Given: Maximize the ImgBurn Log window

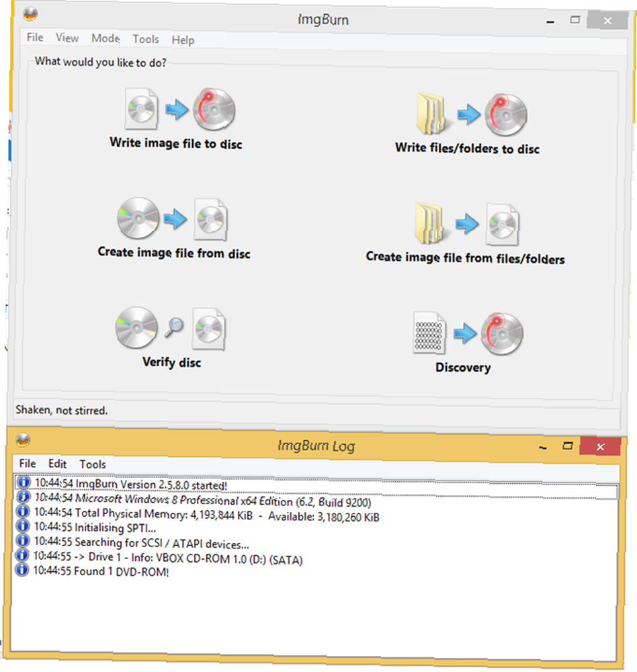Looking at the screenshot, I should point(568,446).
